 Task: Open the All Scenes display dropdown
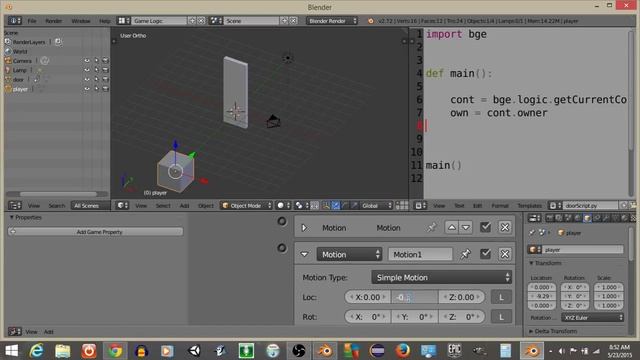coord(90,205)
